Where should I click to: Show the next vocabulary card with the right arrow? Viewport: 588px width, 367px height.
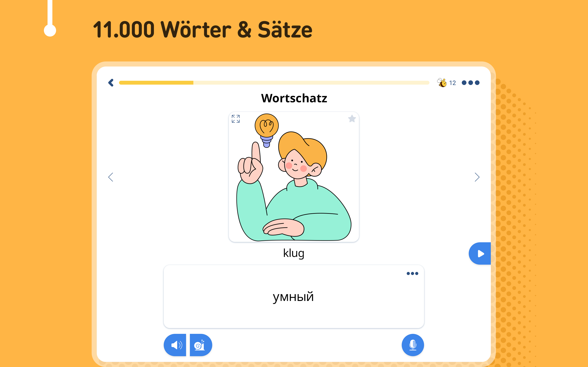477,177
